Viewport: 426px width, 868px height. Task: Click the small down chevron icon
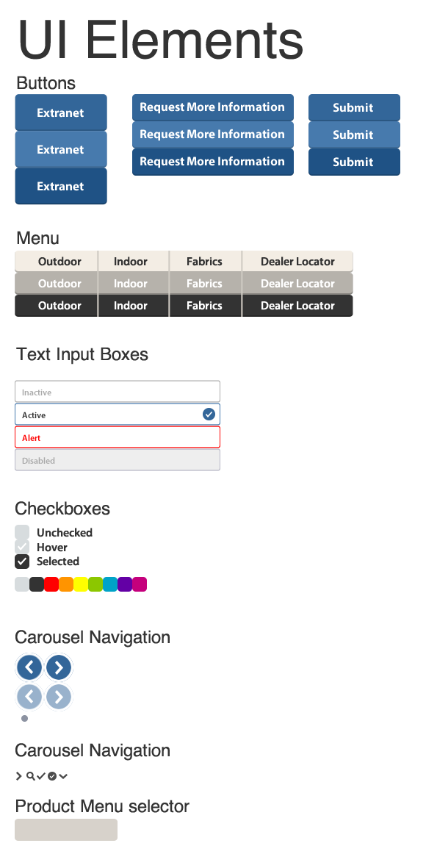coord(63,776)
